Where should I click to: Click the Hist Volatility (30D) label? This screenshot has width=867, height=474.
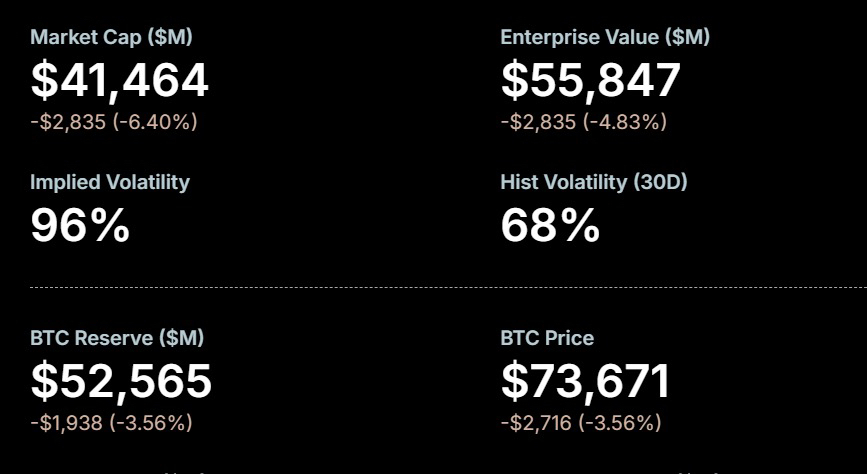click(593, 182)
